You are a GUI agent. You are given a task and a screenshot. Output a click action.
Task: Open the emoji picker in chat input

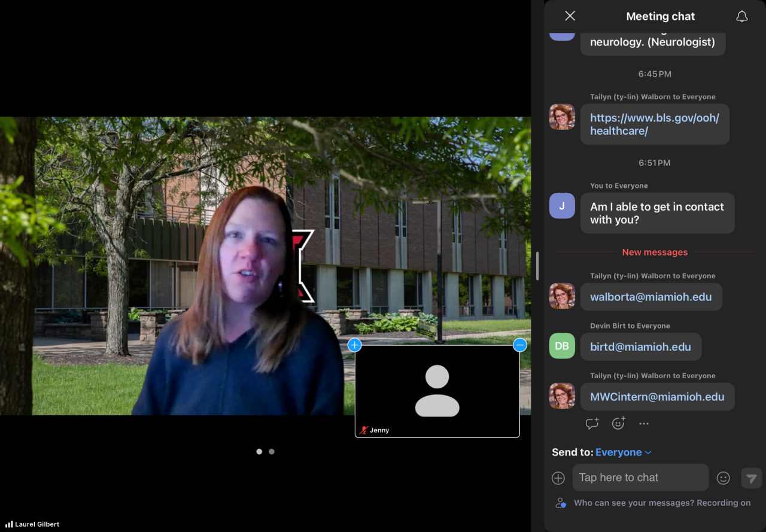coord(724,478)
